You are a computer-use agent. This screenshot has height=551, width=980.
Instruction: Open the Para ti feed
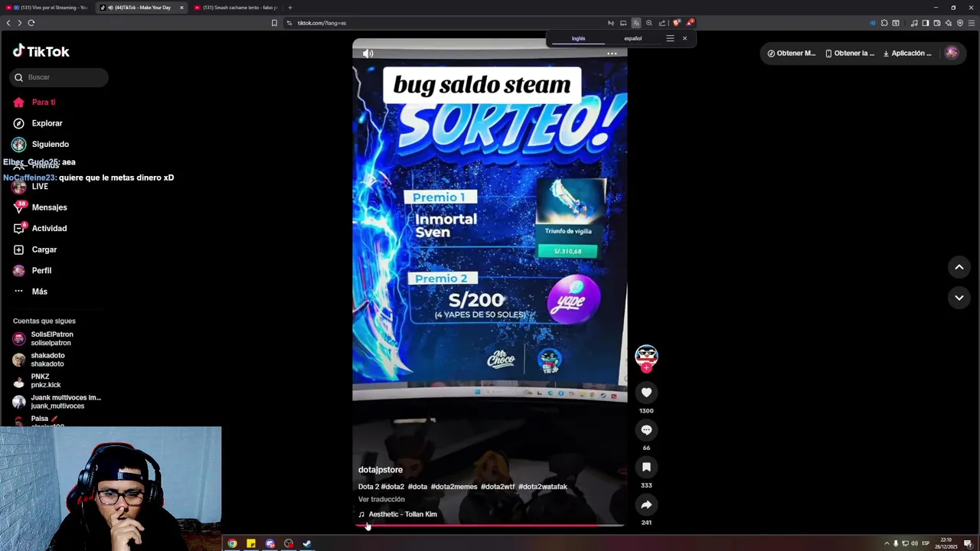click(34, 103)
